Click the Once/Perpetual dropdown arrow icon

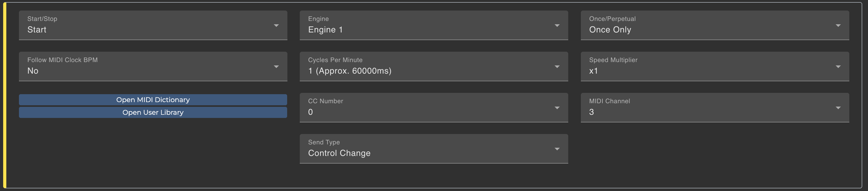click(838, 26)
